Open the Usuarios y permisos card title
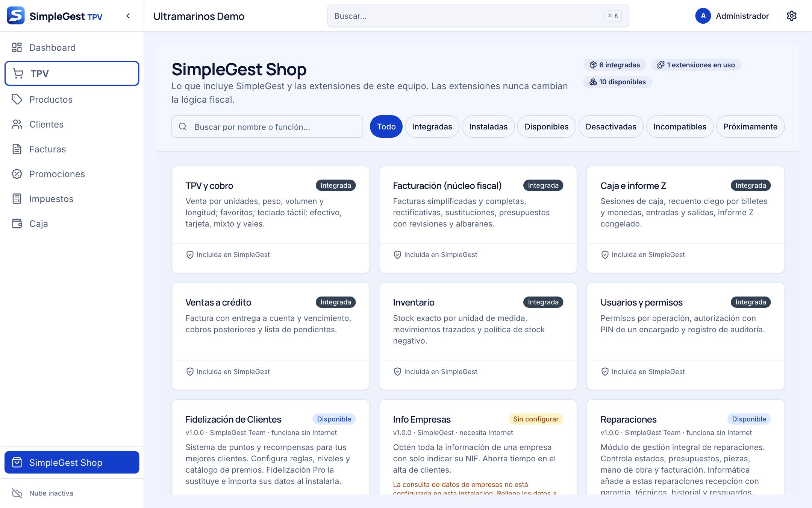This screenshot has width=812, height=508. click(642, 302)
